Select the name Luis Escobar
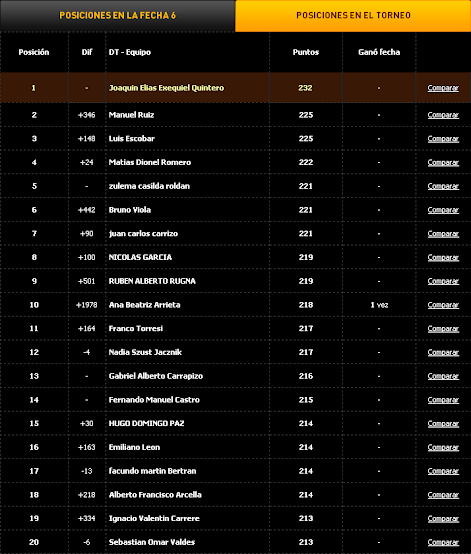The height and width of the screenshot is (554, 471). tap(132, 139)
